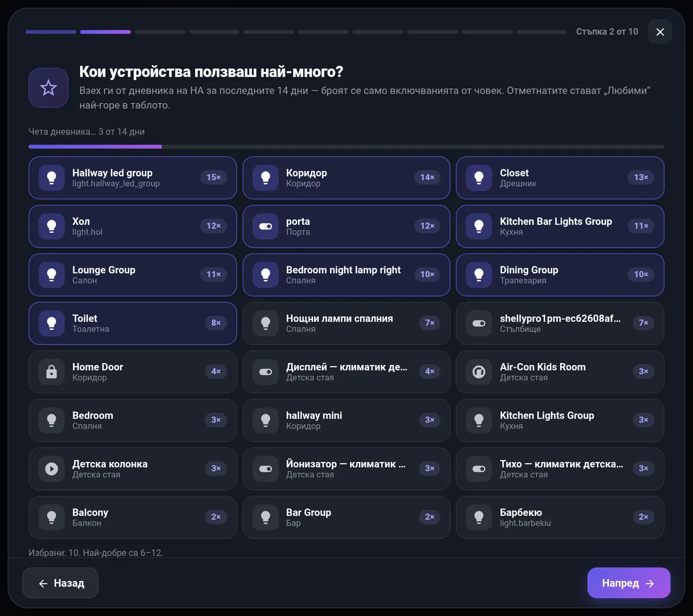Select the Balcony Балкон device card
Screen dimensions: 693x616
click(x=133, y=517)
